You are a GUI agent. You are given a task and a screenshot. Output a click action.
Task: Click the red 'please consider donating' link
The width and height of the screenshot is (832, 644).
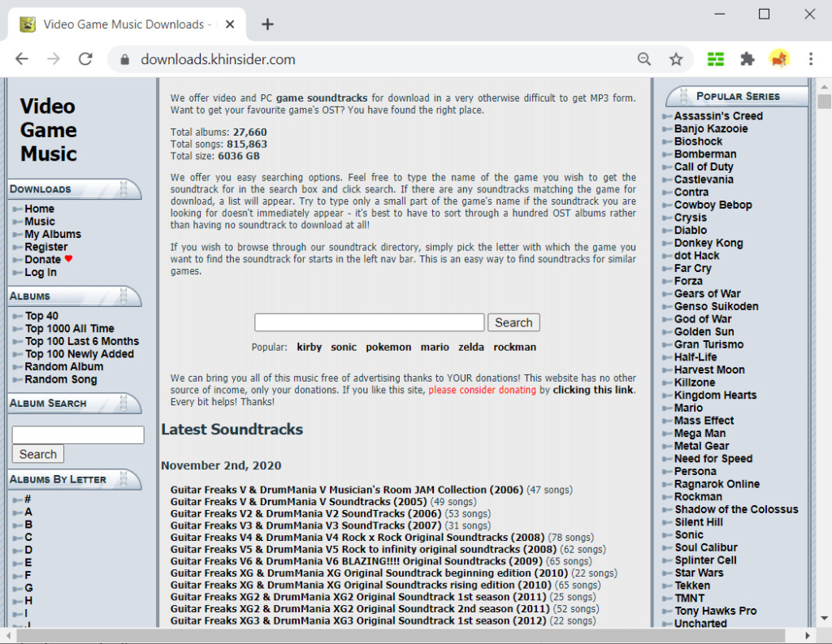click(x=483, y=390)
